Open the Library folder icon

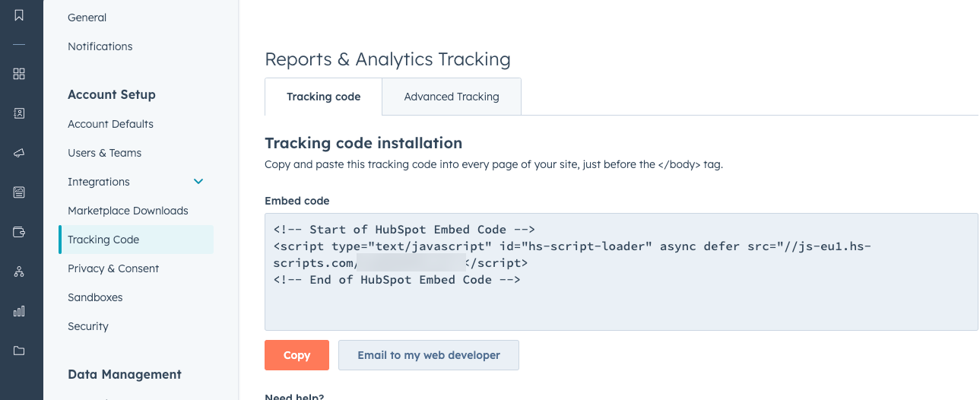pyautogui.click(x=19, y=351)
